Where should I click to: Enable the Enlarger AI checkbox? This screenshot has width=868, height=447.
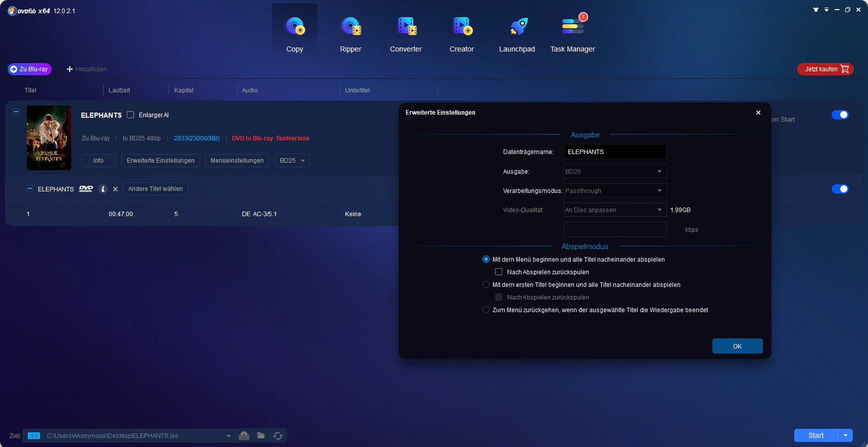[x=130, y=115]
